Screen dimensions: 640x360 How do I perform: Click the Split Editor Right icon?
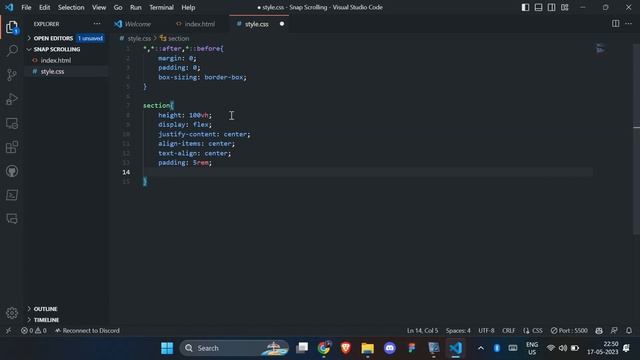(x=616, y=24)
